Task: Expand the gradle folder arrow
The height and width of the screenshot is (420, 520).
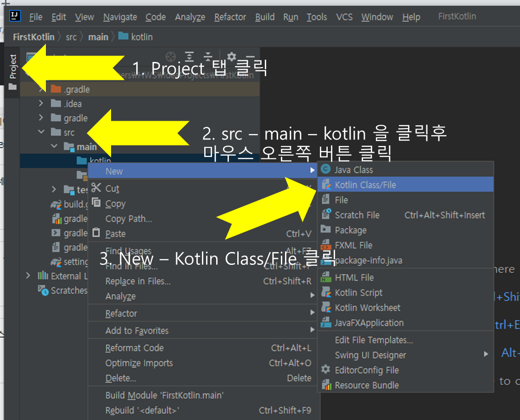Action: click(41, 118)
